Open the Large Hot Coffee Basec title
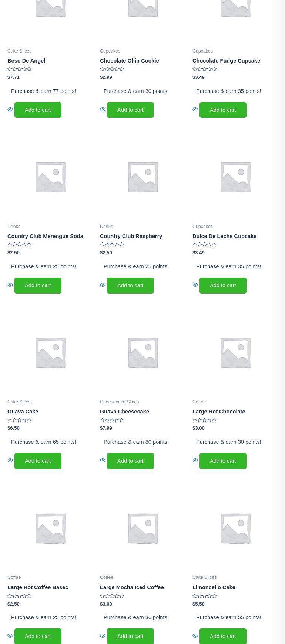285x644 pixels. (38, 587)
